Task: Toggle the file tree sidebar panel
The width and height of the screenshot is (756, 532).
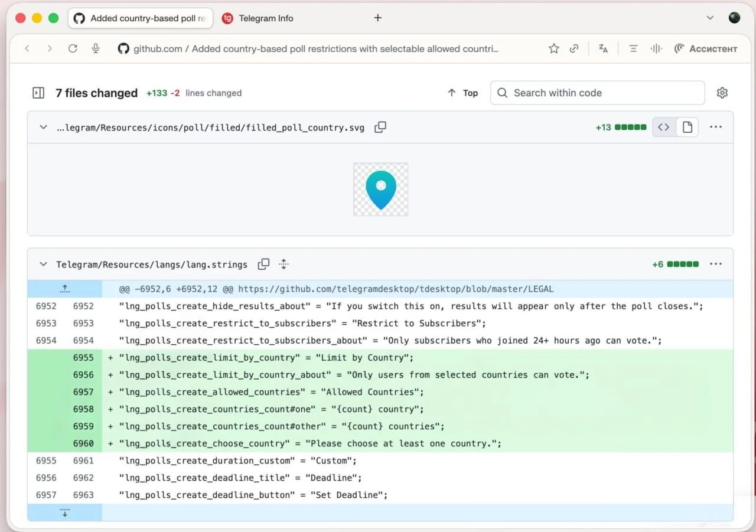Action: coord(38,93)
